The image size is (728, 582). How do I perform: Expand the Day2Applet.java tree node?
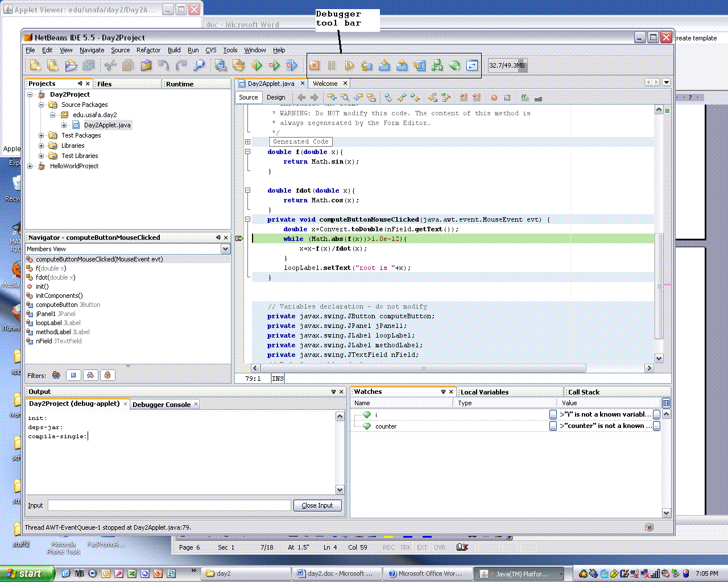pos(64,125)
